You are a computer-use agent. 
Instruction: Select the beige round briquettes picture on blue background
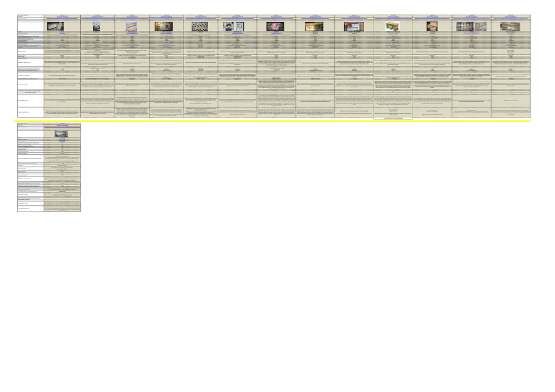(131, 26)
